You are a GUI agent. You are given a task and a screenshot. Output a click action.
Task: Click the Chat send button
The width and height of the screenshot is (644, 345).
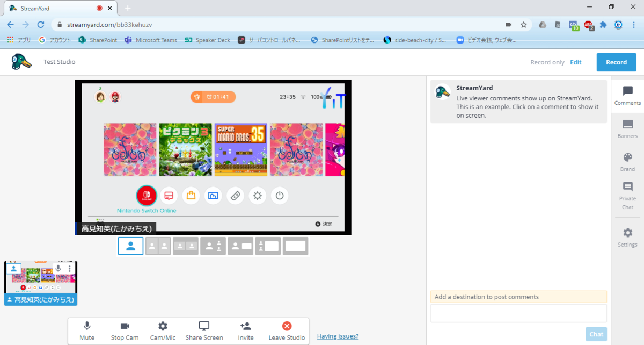pyautogui.click(x=596, y=334)
